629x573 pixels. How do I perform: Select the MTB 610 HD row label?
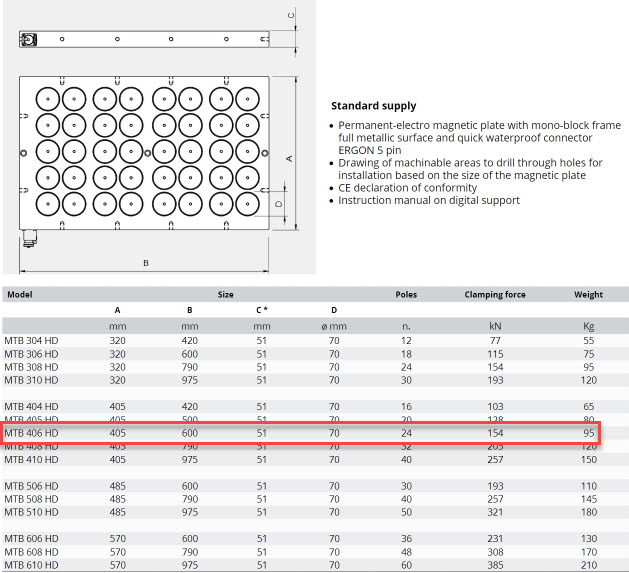point(32,564)
